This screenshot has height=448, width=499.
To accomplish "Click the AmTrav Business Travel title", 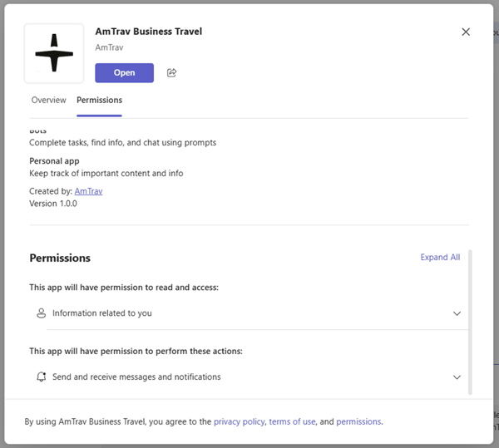I will click(148, 32).
